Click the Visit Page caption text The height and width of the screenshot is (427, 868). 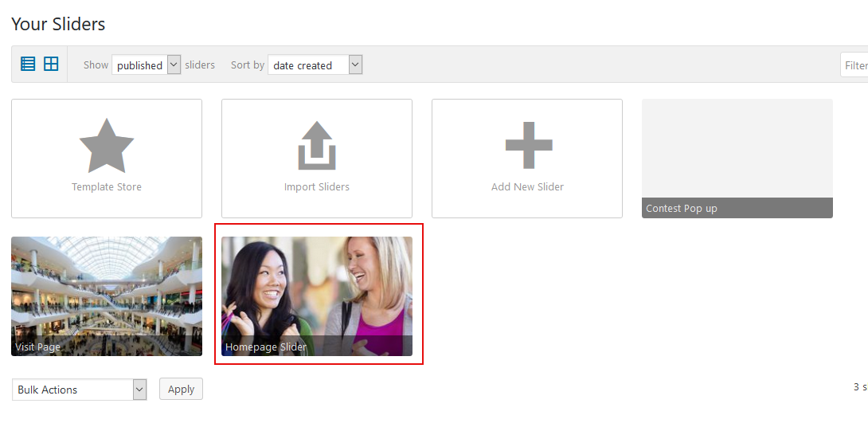point(38,347)
